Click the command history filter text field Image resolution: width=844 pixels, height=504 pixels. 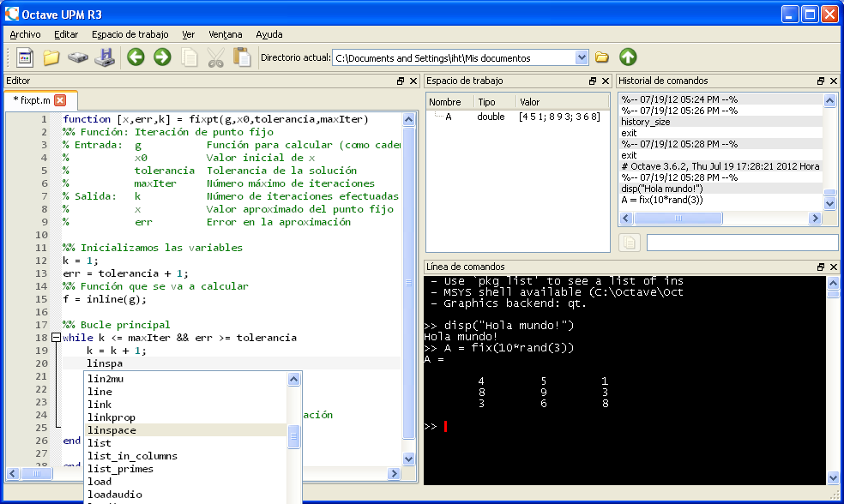[742, 243]
